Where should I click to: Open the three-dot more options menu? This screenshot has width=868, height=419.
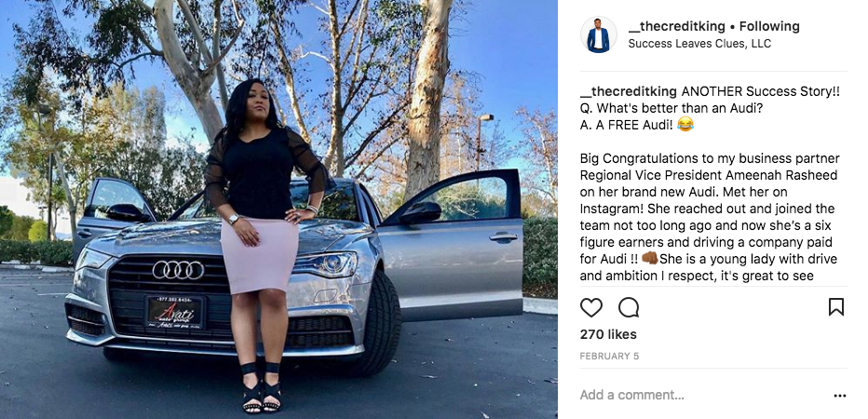[x=840, y=396]
